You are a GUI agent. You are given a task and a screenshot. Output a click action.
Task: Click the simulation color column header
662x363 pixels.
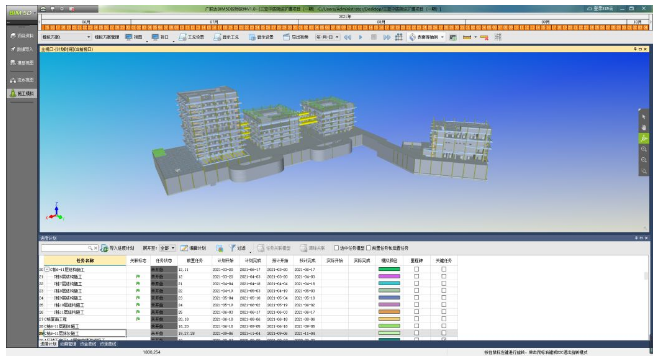pyautogui.click(x=389, y=260)
